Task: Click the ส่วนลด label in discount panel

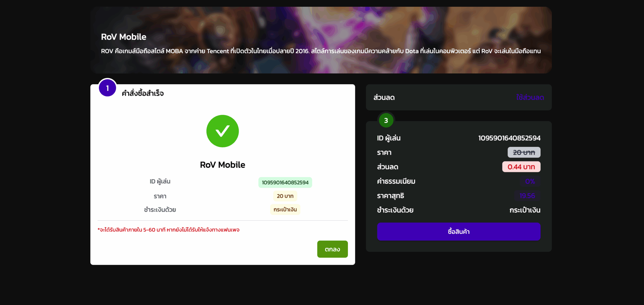Action: [x=384, y=97]
